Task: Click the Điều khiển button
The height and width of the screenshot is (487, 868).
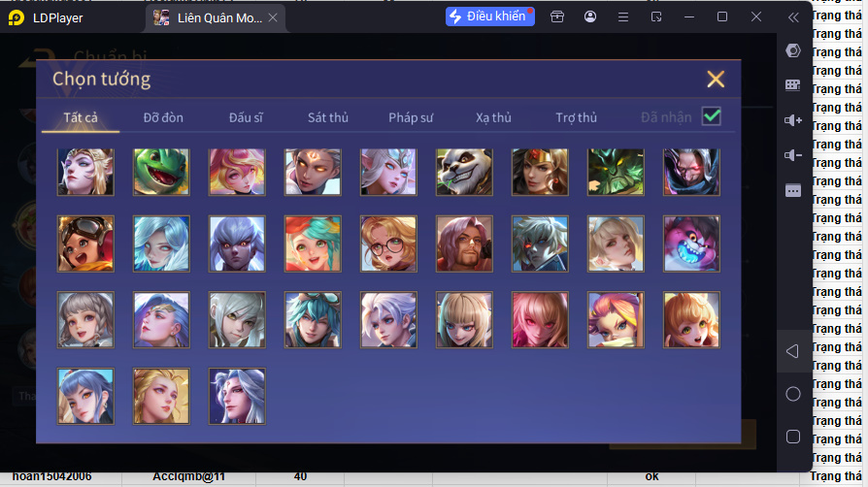Action: coord(490,16)
